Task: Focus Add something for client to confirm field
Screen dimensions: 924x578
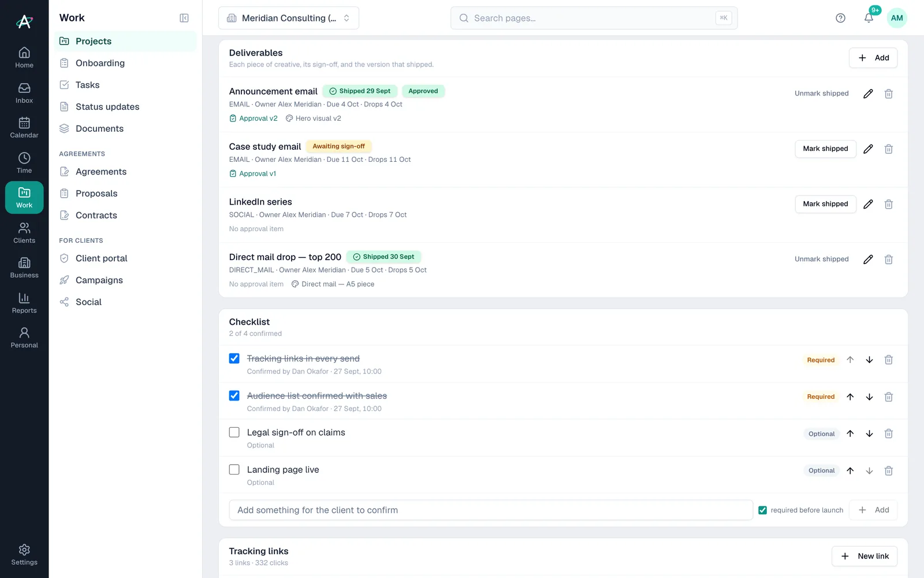Action: [491, 510]
